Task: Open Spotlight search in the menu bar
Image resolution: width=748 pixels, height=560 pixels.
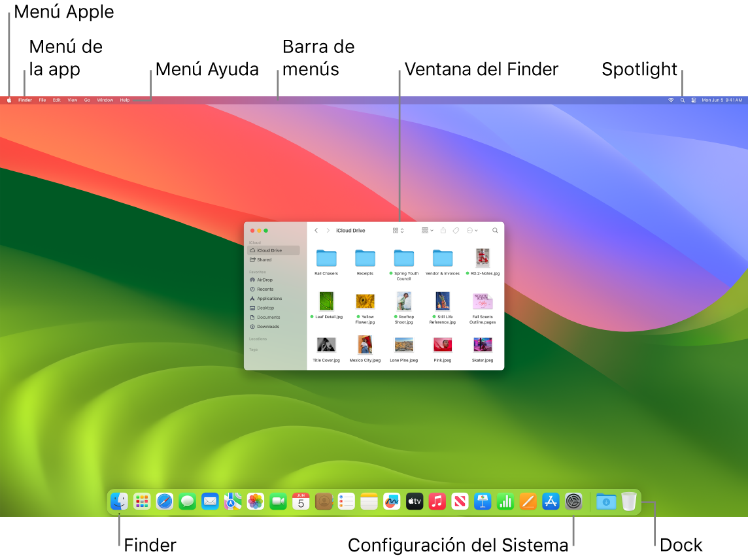Action: click(682, 100)
